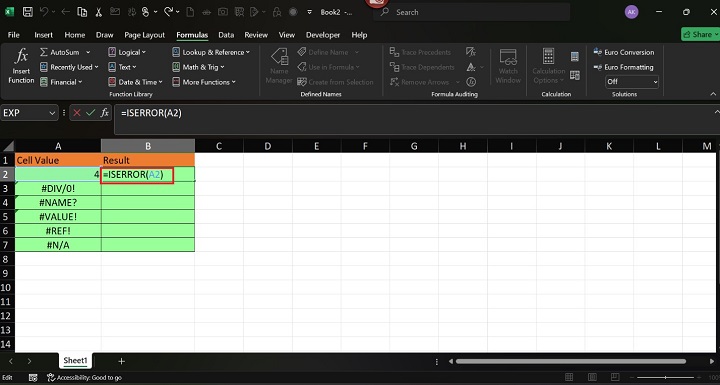Screen dimensions: 720x385
Task: Click the Insert Function fx button in ribbon
Action: point(21,66)
